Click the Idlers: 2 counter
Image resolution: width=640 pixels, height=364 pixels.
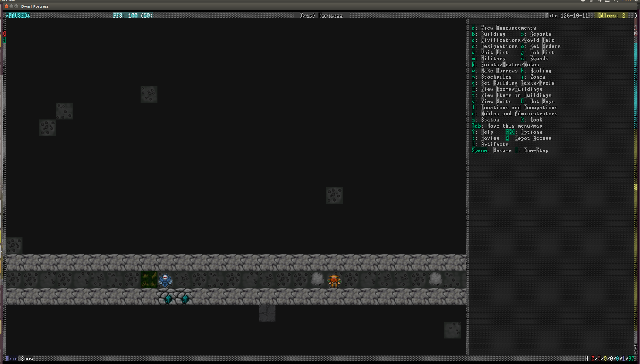click(611, 16)
